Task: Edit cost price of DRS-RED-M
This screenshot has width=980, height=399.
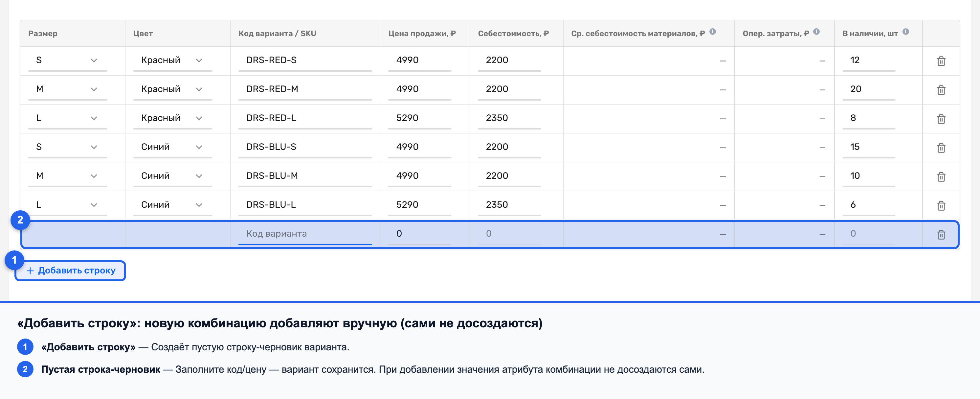Action: point(509,89)
